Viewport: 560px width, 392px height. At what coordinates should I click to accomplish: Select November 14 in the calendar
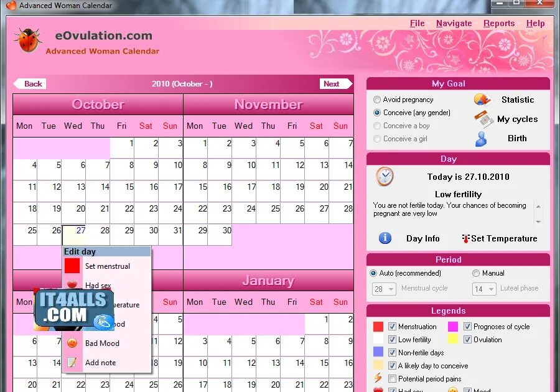coord(341,170)
